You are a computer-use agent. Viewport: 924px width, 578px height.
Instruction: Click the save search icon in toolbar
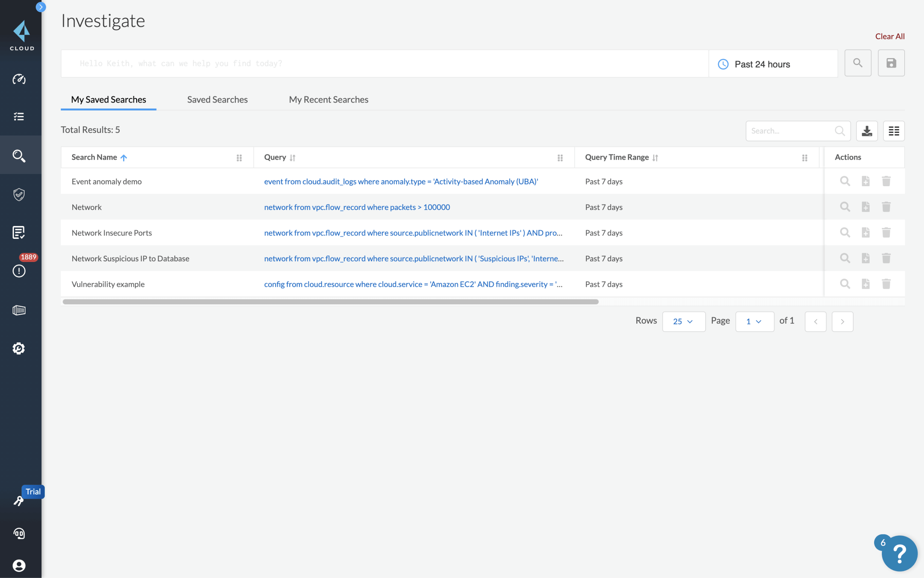click(891, 63)
